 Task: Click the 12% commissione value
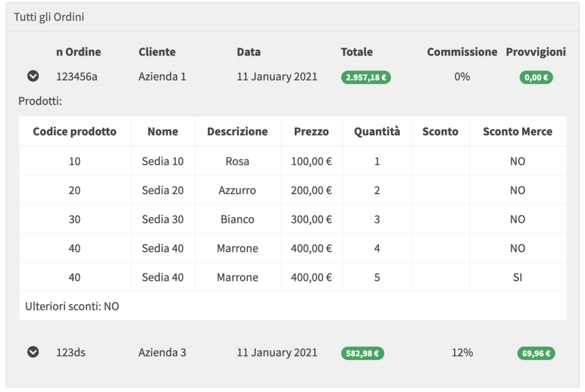click(462, 353)
